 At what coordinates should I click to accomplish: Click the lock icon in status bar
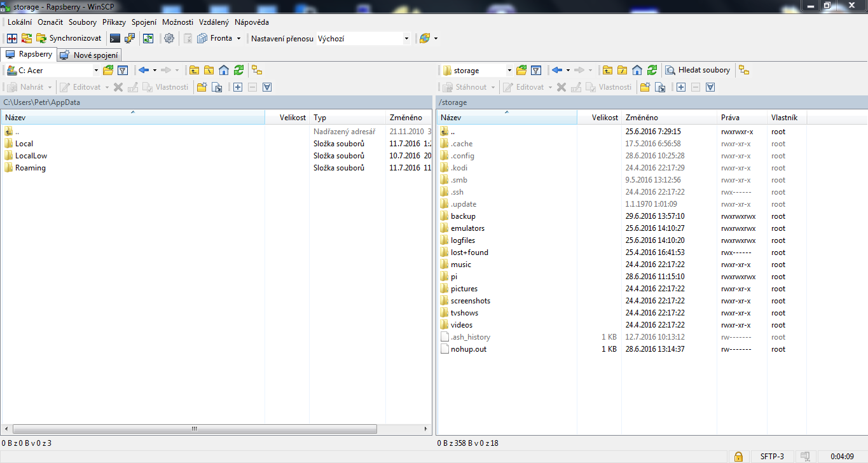tap(738, 457)
